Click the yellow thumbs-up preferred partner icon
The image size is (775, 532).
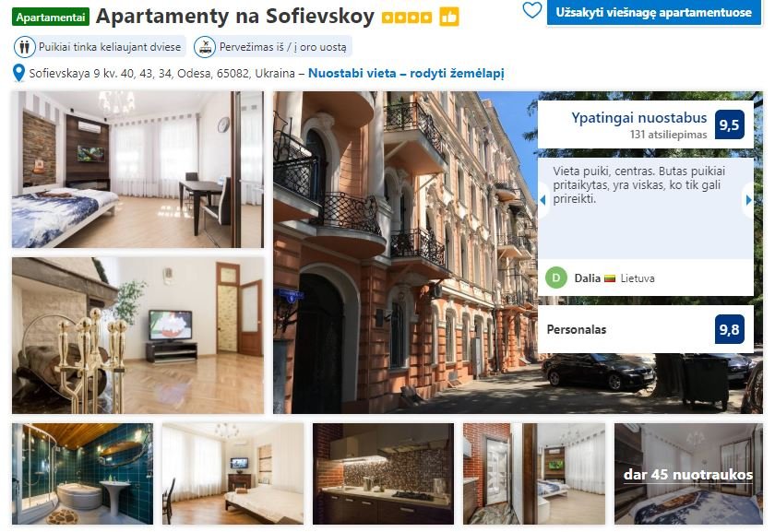click(449, 18)
